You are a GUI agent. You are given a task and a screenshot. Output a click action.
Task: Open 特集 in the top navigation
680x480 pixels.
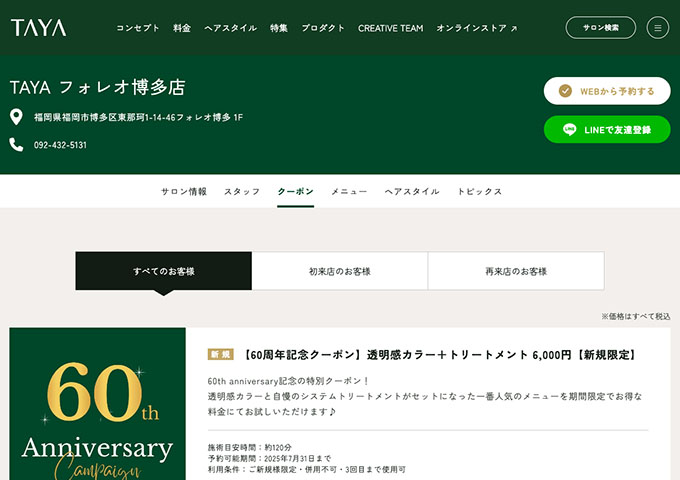pyautogui.click(x=279, y=28)
